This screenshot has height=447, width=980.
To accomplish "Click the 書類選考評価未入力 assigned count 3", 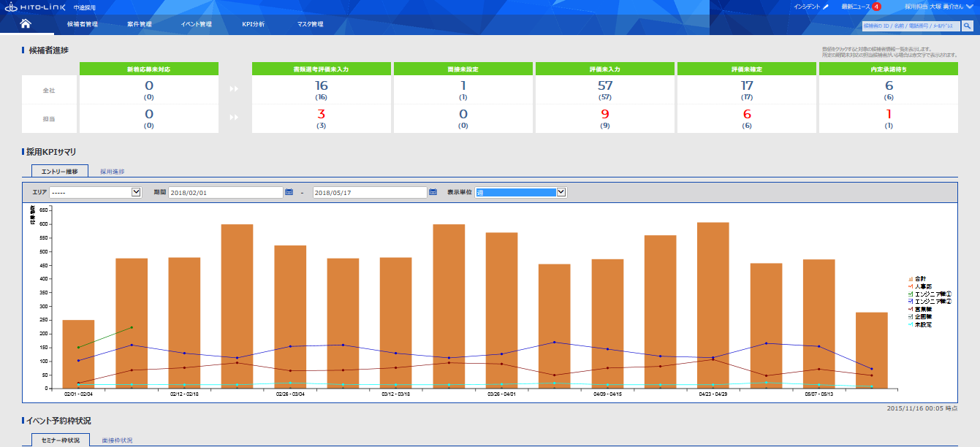I will tap(321, 114).
